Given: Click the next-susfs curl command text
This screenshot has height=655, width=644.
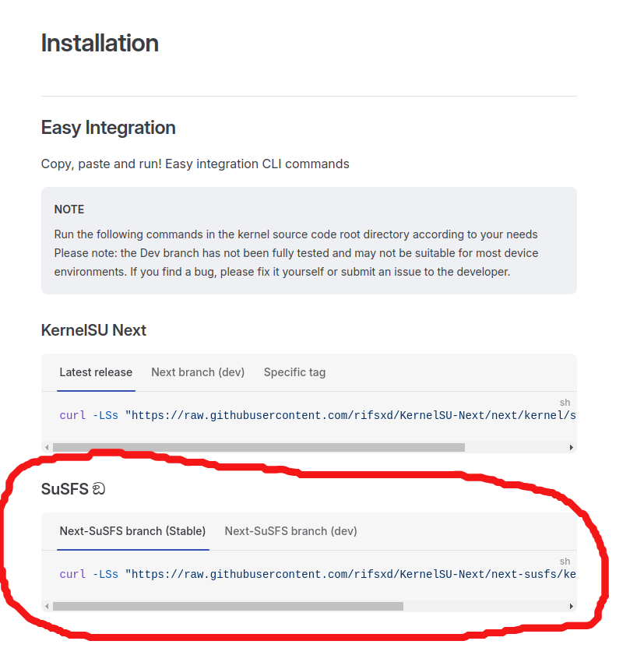Looking at the screenshot, I should click(318, 574).
